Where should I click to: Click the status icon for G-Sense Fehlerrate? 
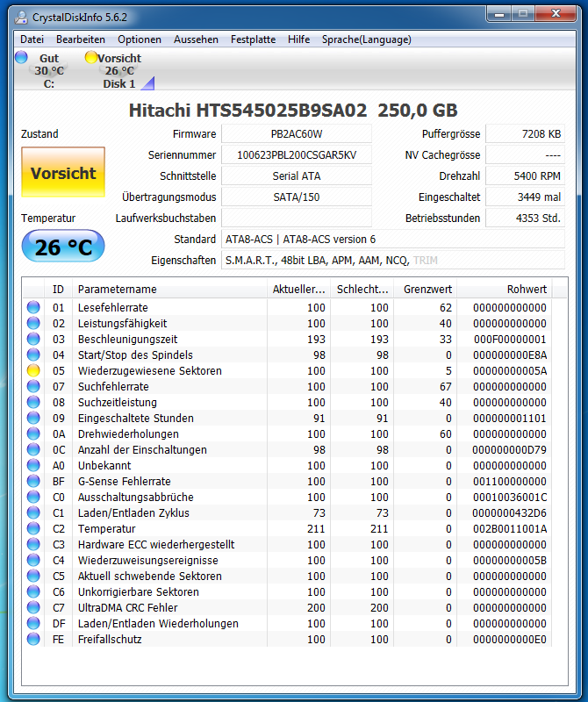33,481
